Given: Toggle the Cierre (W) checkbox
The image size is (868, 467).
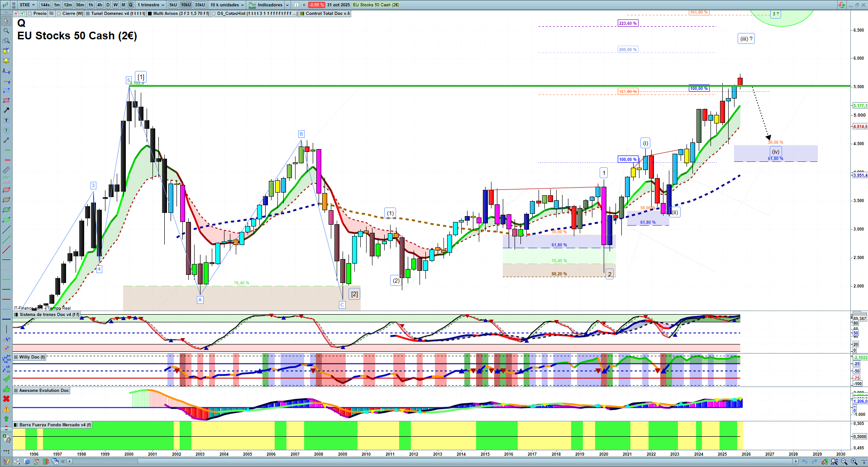Looking at the screenshot, I should (59, 14).
